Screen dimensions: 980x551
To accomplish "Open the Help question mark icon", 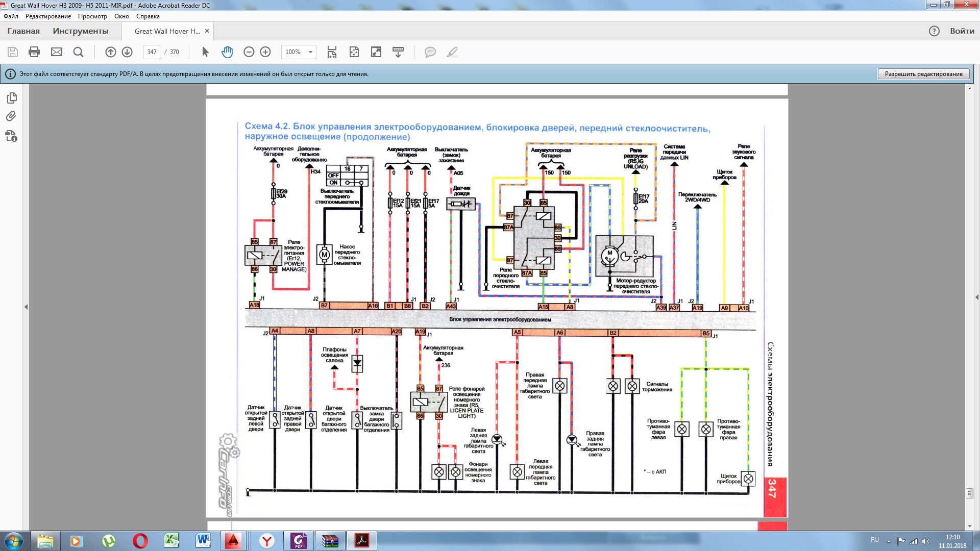I will 934,31.
